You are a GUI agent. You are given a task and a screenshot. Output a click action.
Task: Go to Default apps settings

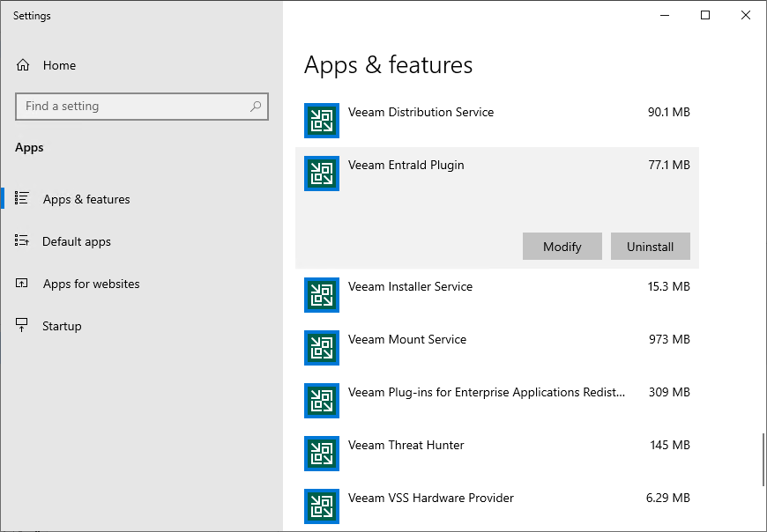tap(77, 241)
